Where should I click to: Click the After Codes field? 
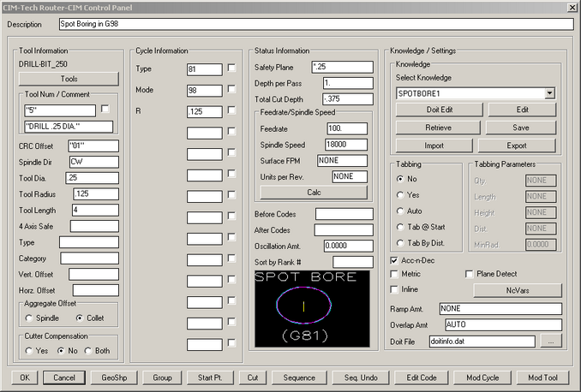coord(344,230)
